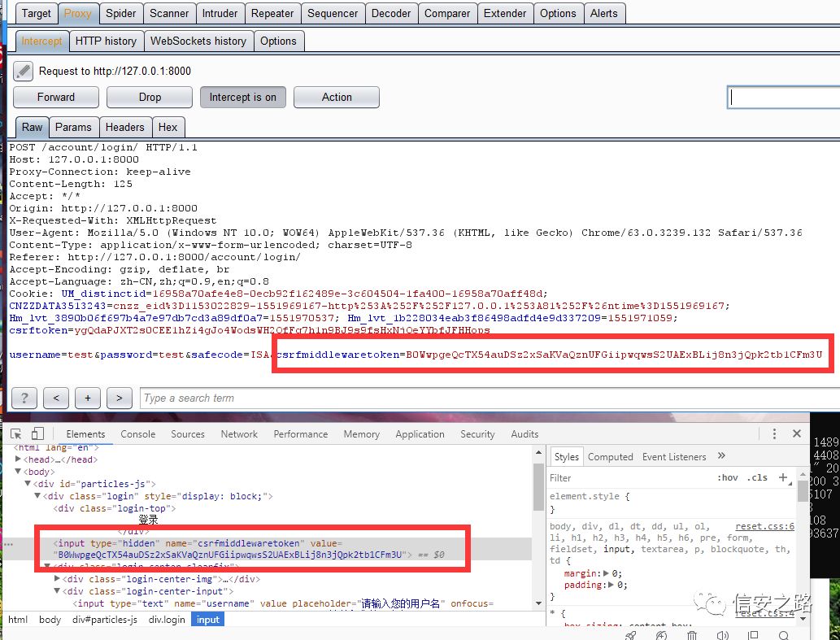Screen dimensions: 840x640
Task: Expand div class login-center-img node
Action: click(57, 579)
